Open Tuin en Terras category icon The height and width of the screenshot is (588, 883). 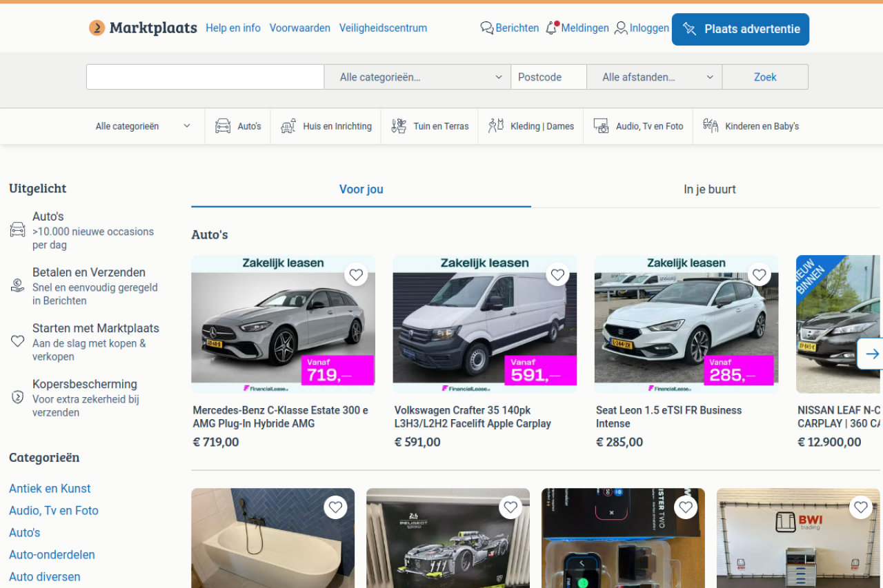(399, 126)
